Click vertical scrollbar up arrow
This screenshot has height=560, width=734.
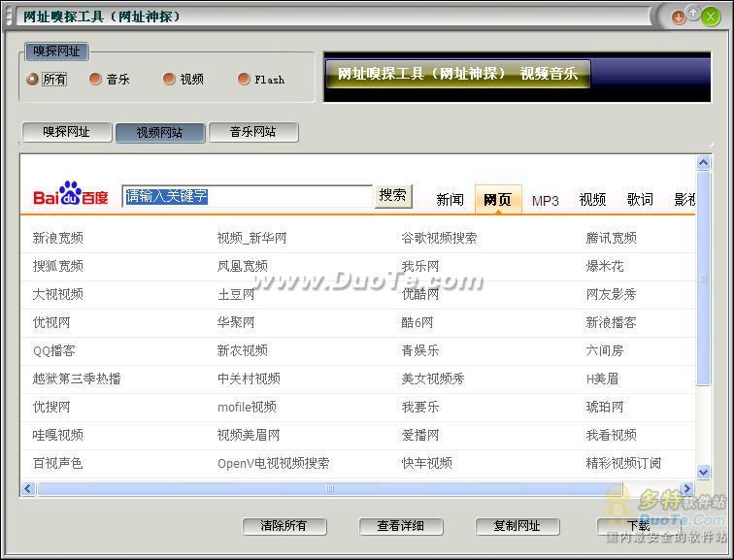[x=703, y=162]
